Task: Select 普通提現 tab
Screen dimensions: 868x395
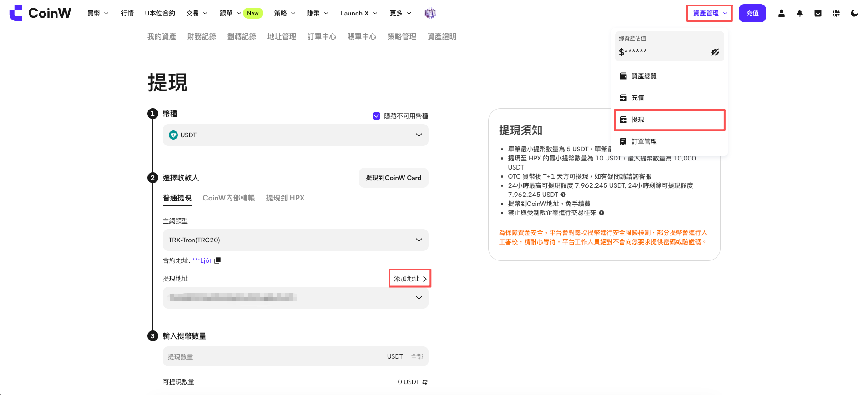Action: point(177,198)
